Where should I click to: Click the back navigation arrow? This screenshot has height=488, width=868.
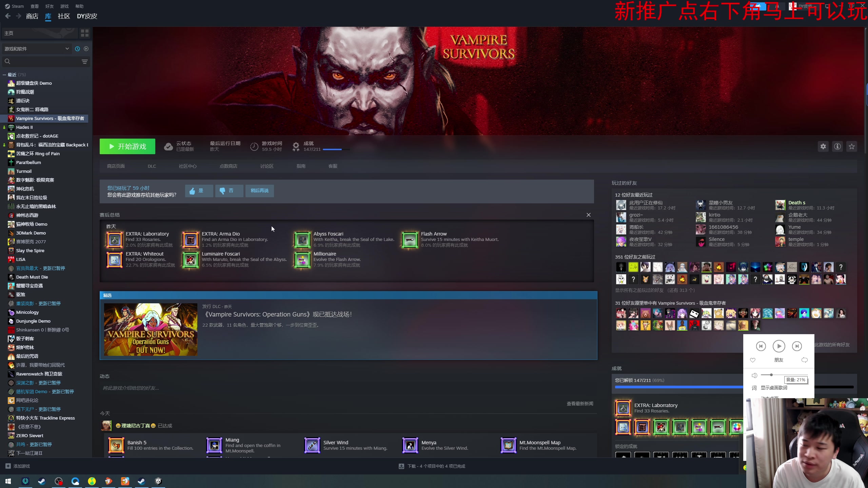click(8, 16)
